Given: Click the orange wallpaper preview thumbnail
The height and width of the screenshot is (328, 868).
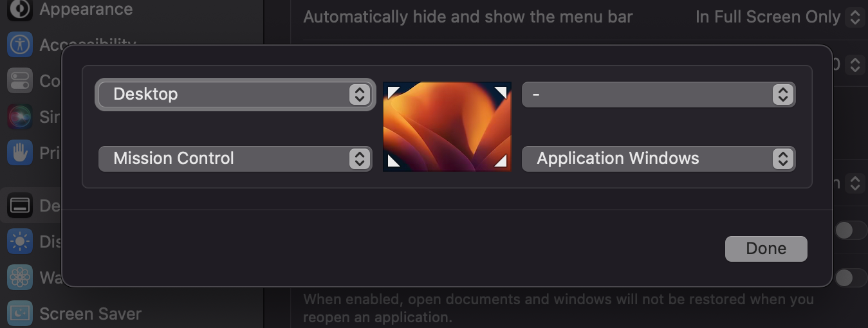Looking at the screenshot, I should [447, 127].
